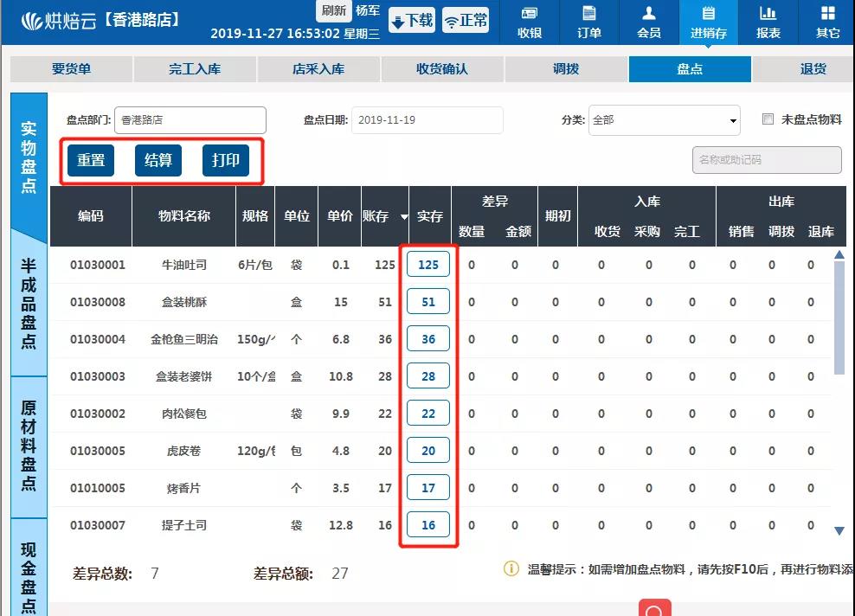Click the 打印 print button
The width and height of the screenshot is (855, 616).
tap(224, 160)
